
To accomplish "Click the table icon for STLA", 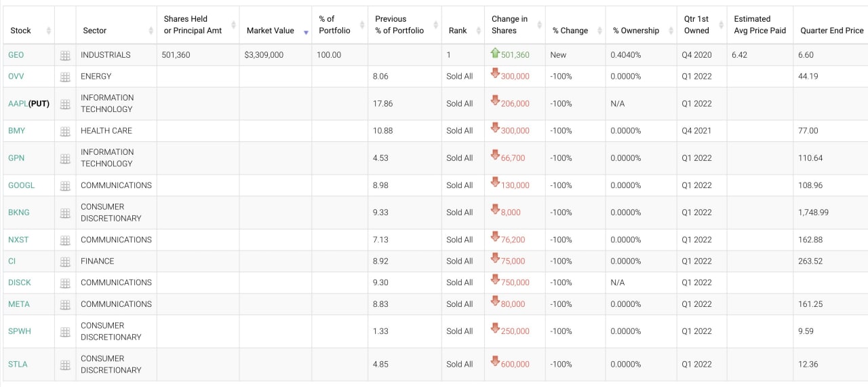I will click(65, 365).
